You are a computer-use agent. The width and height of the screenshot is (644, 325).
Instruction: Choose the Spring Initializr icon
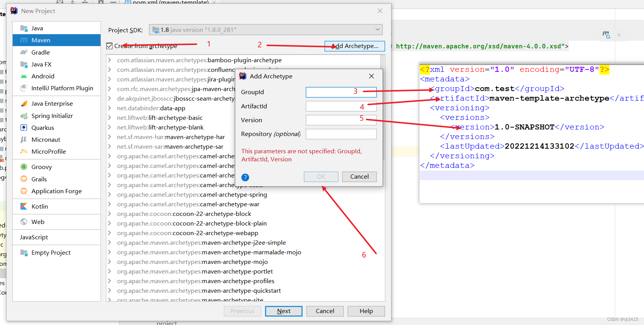click(x=24, y=116)
